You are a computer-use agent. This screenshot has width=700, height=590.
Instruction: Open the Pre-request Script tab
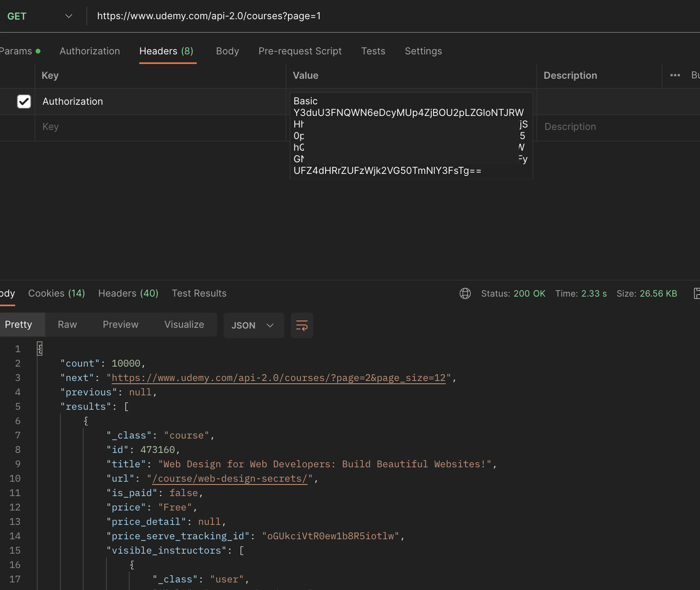[x=300, y=51]
